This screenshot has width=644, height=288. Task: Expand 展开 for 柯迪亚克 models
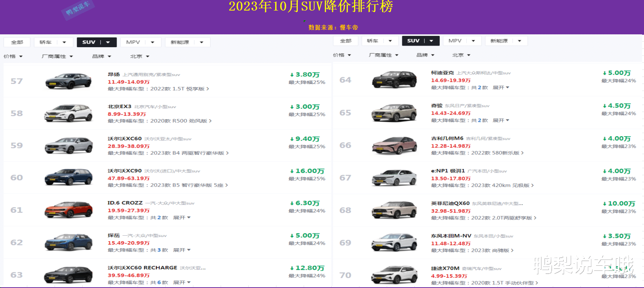501,88
